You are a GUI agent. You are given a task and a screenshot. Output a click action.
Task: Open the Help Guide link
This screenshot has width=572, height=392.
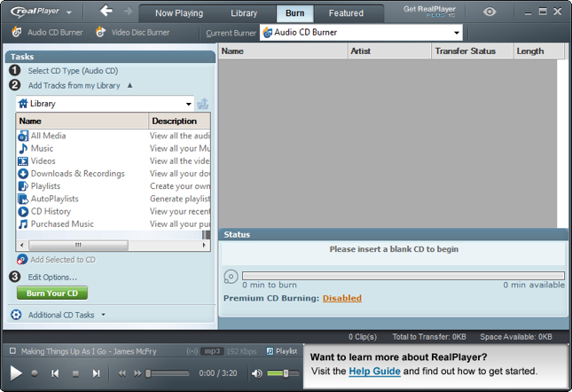[x=374, y=372]
